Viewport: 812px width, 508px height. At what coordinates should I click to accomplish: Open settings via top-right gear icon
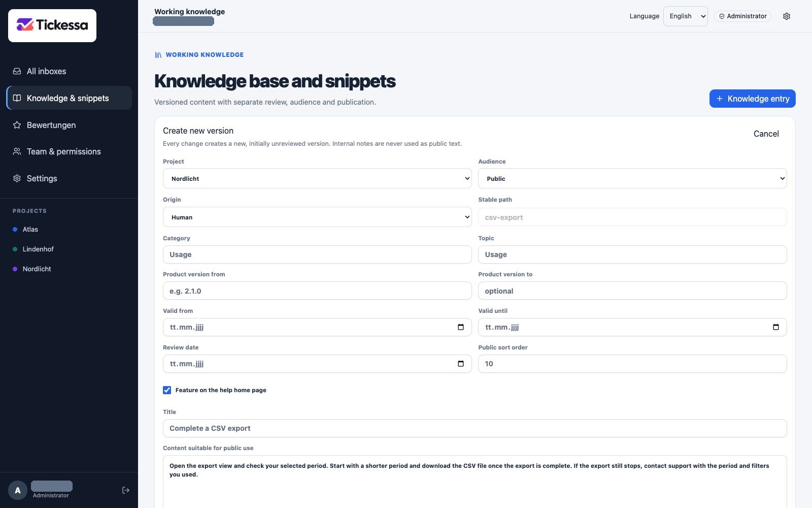tap(787, 16)
